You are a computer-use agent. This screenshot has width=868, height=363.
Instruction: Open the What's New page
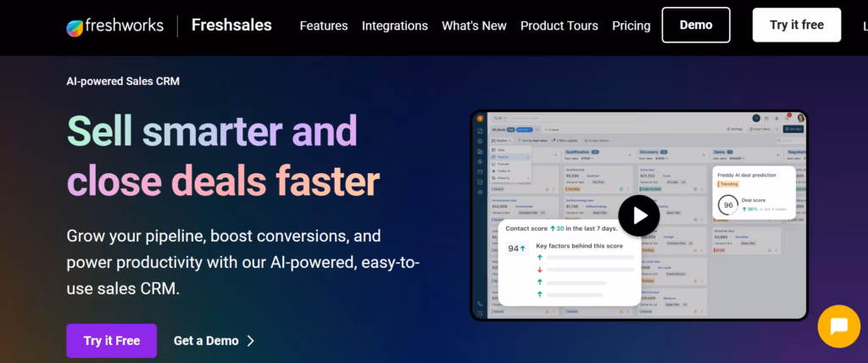tap(474, 25)
